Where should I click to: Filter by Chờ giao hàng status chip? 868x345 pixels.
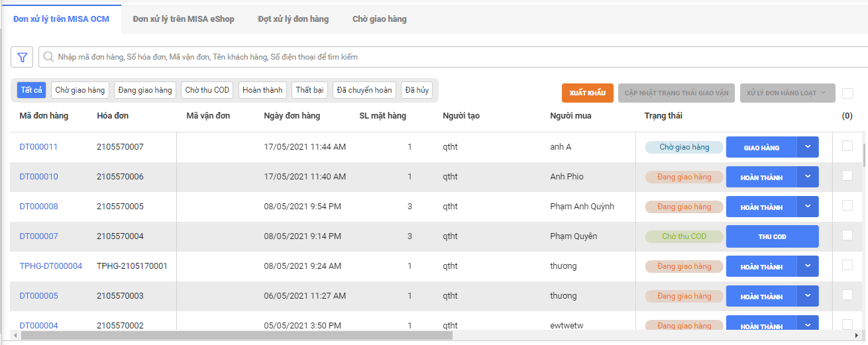pyautogui.click(x=80, y=90)
